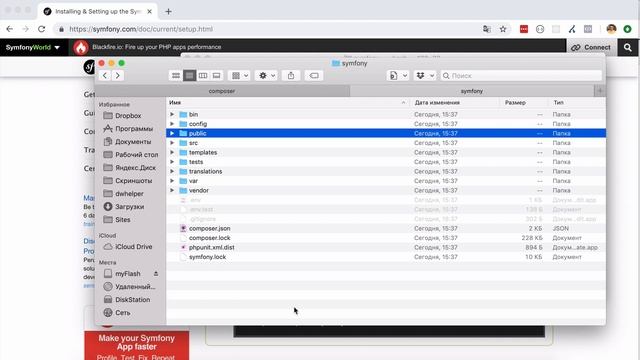Open the Symfony site search
Screen dimensions: 640x360
coord(628,47)
